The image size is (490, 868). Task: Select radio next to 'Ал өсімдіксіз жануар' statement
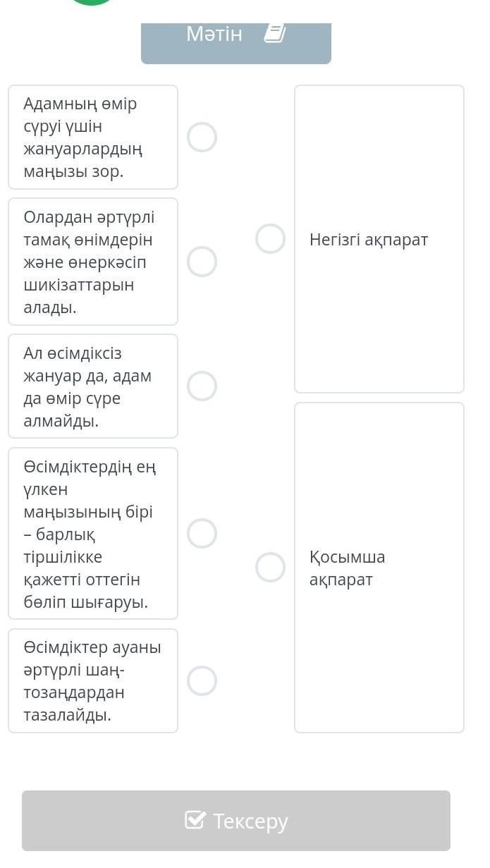click(202, 386)
